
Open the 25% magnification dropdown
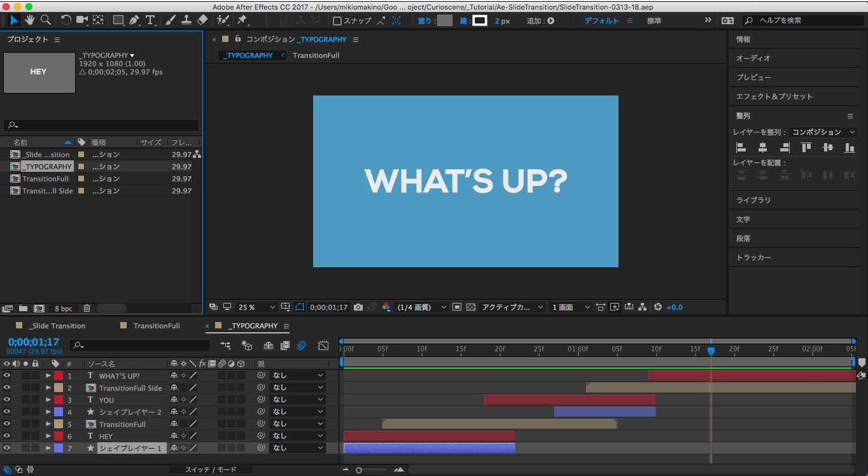[256, 307]
